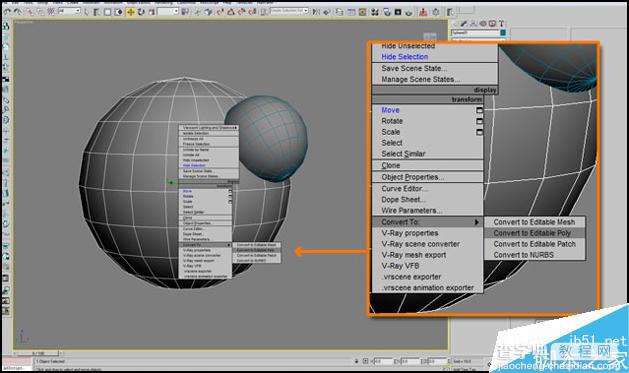
Task: Pick Select Similar in the enlarged menu
Action: [x=403, y=154]
